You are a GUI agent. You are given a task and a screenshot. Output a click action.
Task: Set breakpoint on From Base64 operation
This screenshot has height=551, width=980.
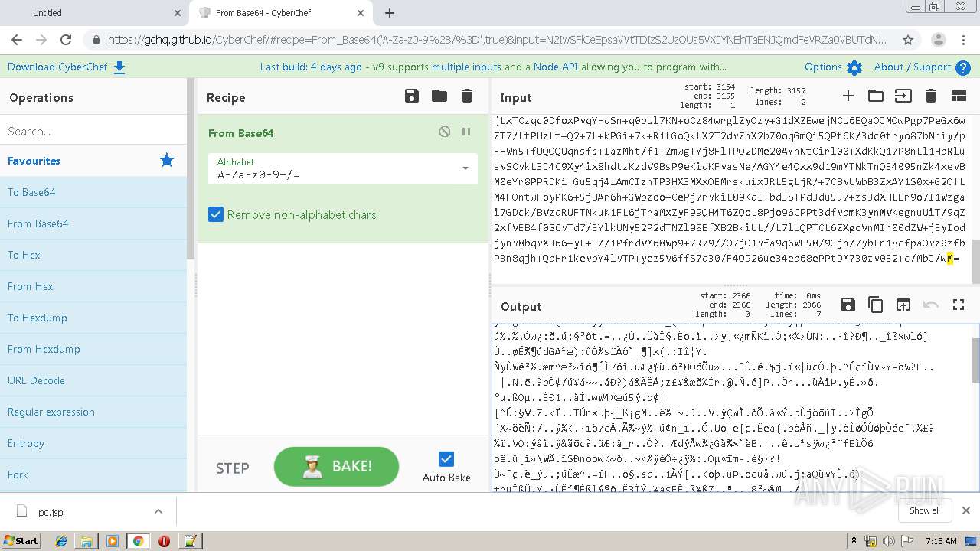pos(466,132)
